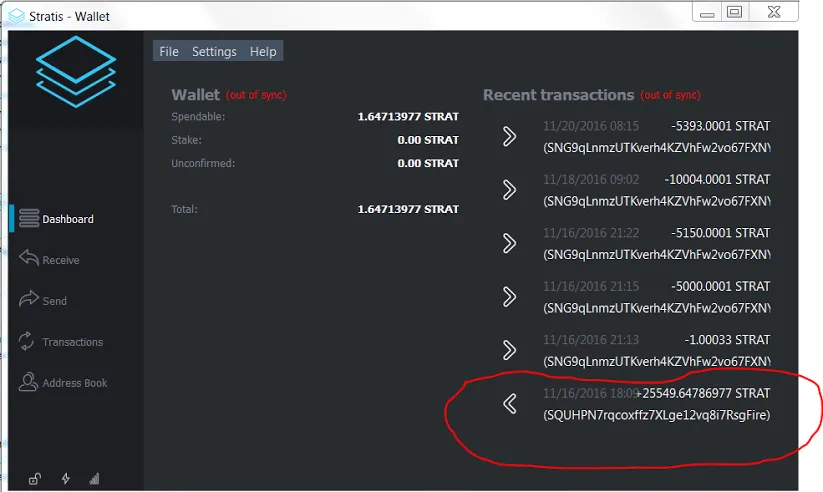This screenshot has width=823, height=492.
Task: Click the Dashboard list icon
Action: pos(29,218)
